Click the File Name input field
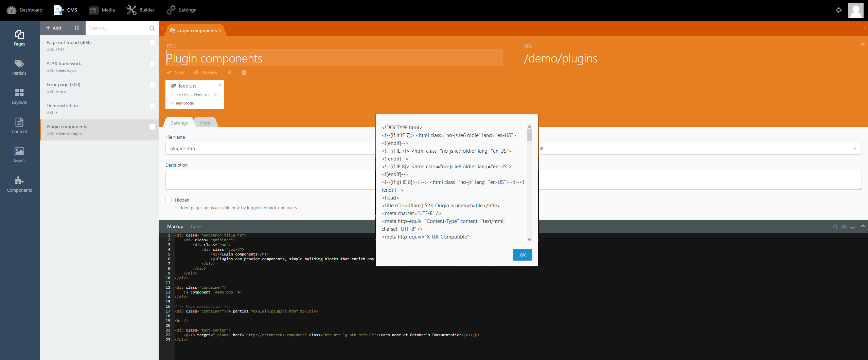Viewport: 868px width, 360px height. pos(270,148)
